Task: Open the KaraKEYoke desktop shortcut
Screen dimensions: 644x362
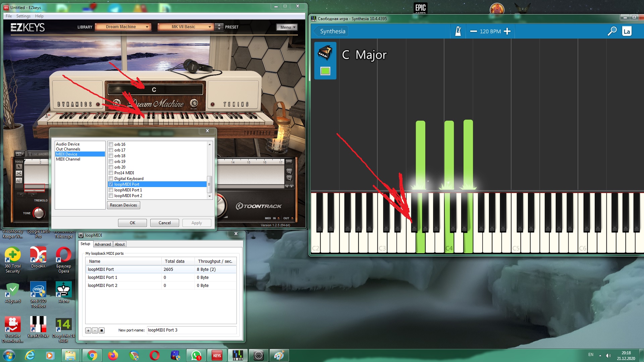Action: 38,327
